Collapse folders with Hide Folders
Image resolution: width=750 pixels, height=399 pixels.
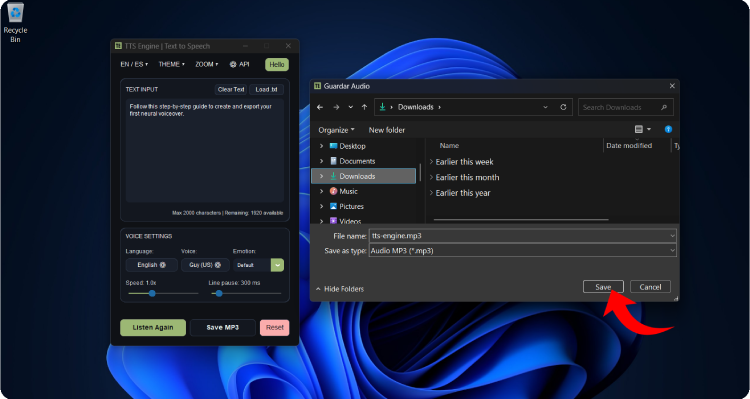(340, 289)
